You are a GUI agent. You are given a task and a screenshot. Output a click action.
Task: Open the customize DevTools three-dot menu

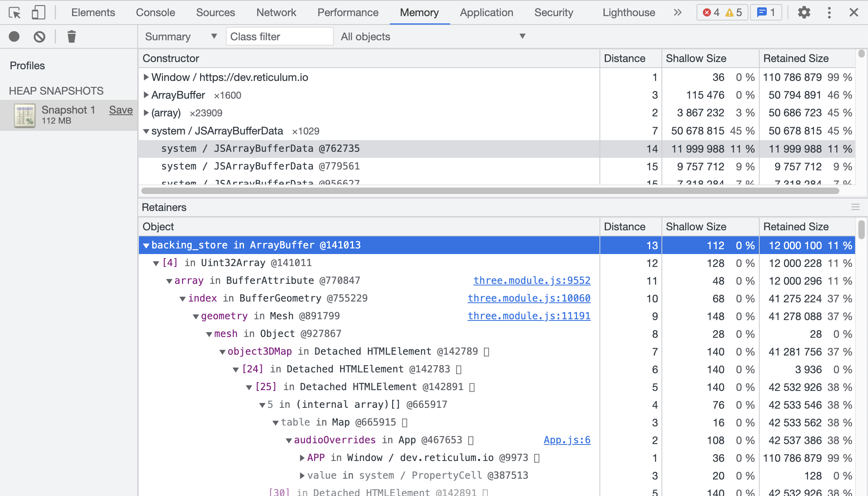pos(829,12)
